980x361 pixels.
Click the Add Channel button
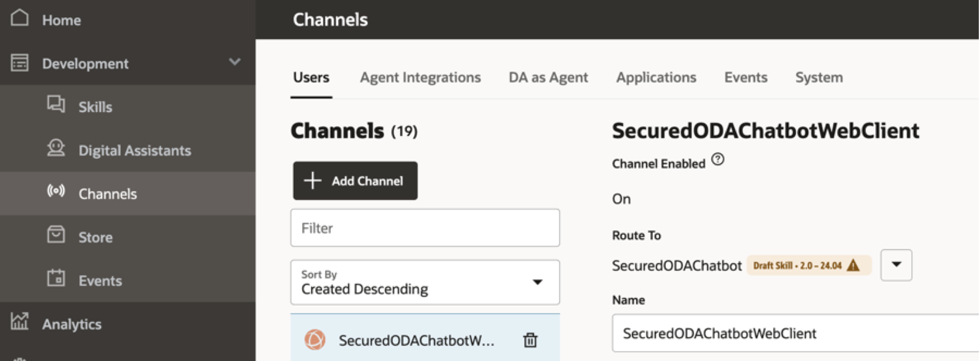(x=355, y=181)
